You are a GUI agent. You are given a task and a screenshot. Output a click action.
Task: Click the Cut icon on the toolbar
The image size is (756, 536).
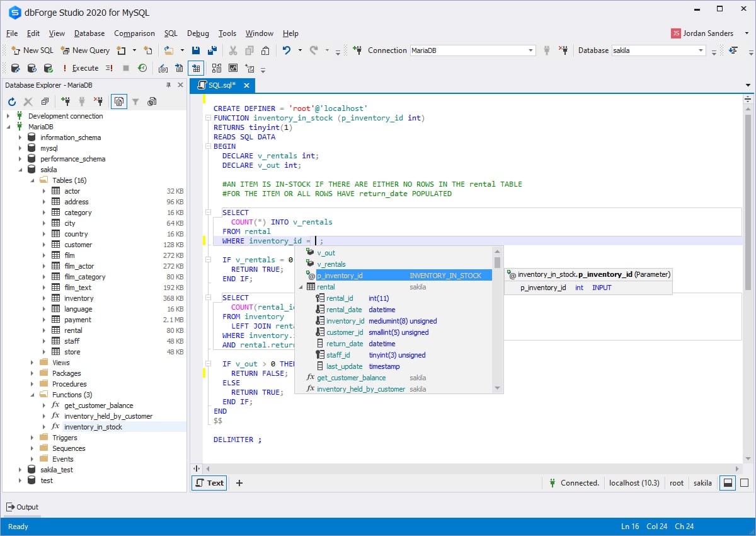[x=233, y=50]
